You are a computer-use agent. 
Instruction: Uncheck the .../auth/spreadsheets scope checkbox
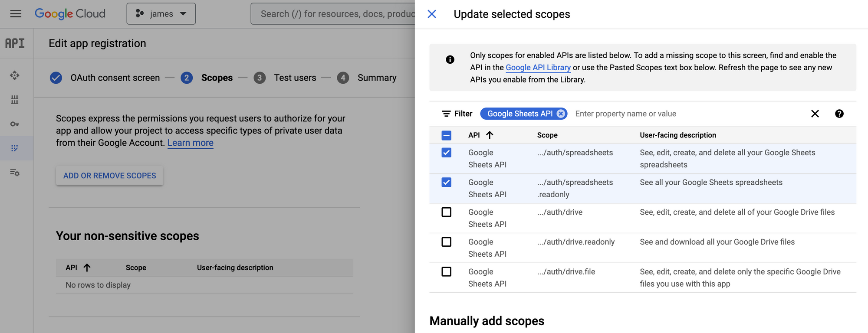click(446, 153)
